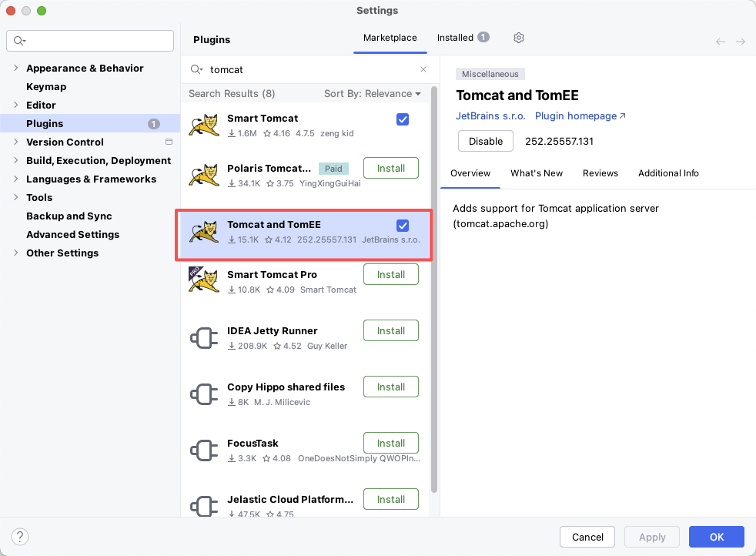Expand Appearance & Behavior settings

tap(16, 68)
